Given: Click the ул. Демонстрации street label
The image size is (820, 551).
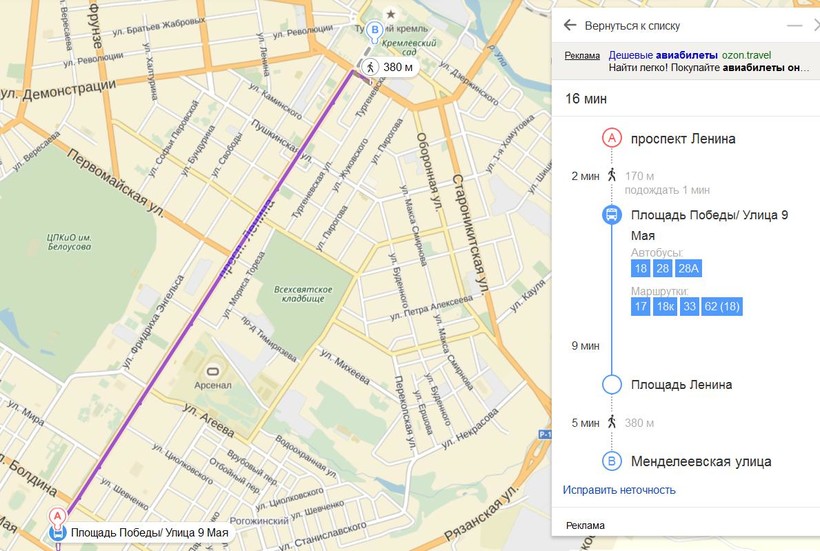Looking at the screenshot, I should coord(58,89).
